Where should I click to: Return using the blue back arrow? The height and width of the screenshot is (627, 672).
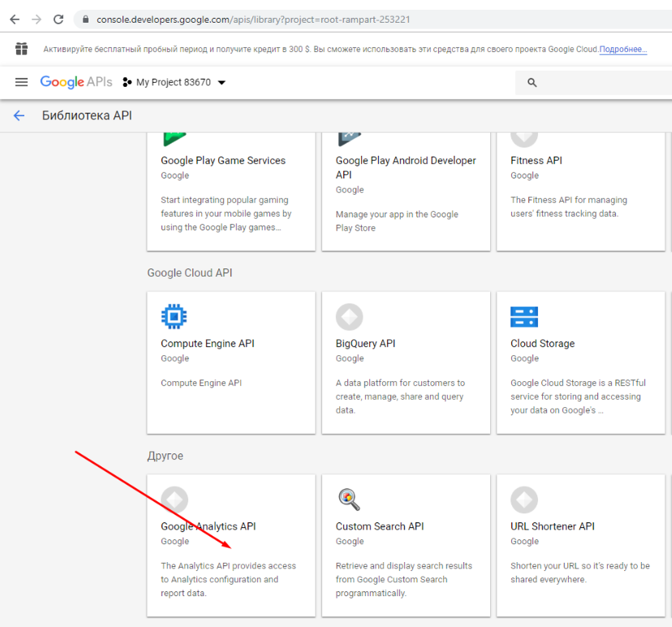coord(19,116)
